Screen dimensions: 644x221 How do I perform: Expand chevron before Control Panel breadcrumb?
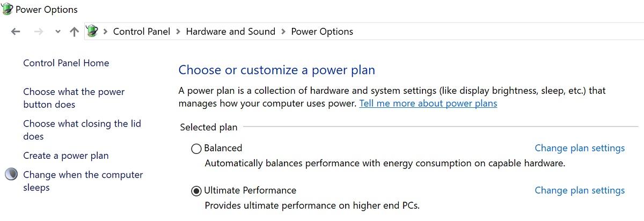tap(105, 32)
